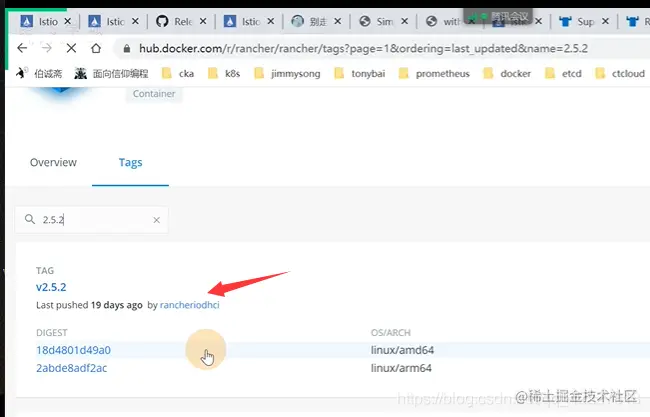The width and height of the screenshot is (650, 417).
Task: Click the Docker Hub URL in address bar
Action: pos(363,48)
